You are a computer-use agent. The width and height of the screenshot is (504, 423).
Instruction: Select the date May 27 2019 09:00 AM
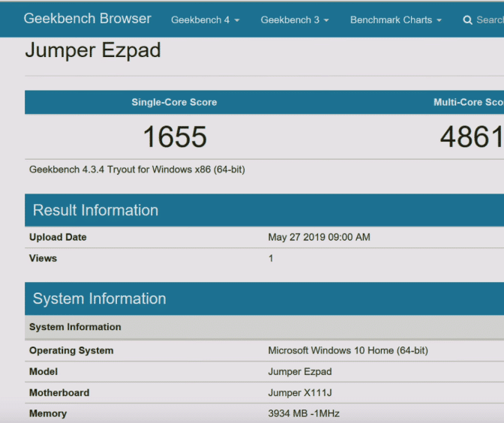[319, 237]
